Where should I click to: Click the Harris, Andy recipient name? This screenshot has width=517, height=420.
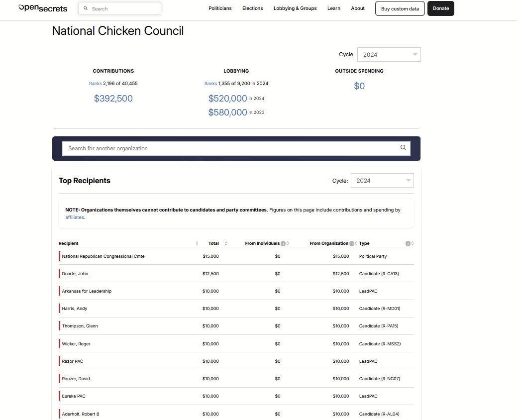(x=75, y=309)
